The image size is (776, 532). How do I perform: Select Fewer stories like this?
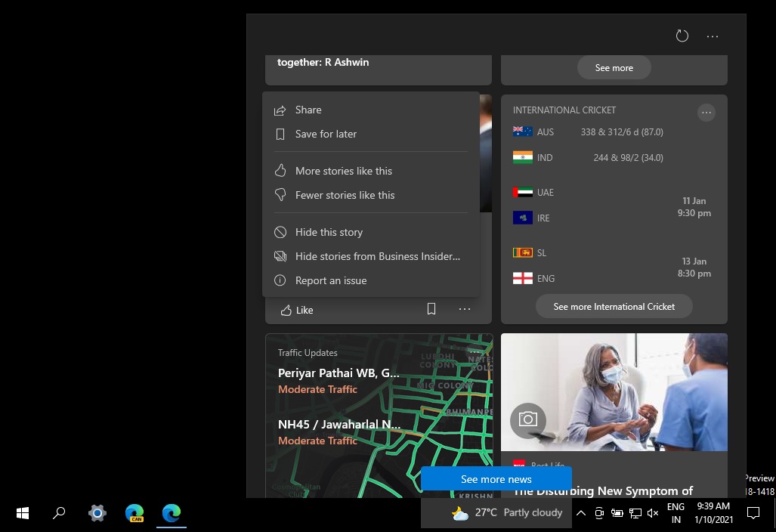coord(345,195)
